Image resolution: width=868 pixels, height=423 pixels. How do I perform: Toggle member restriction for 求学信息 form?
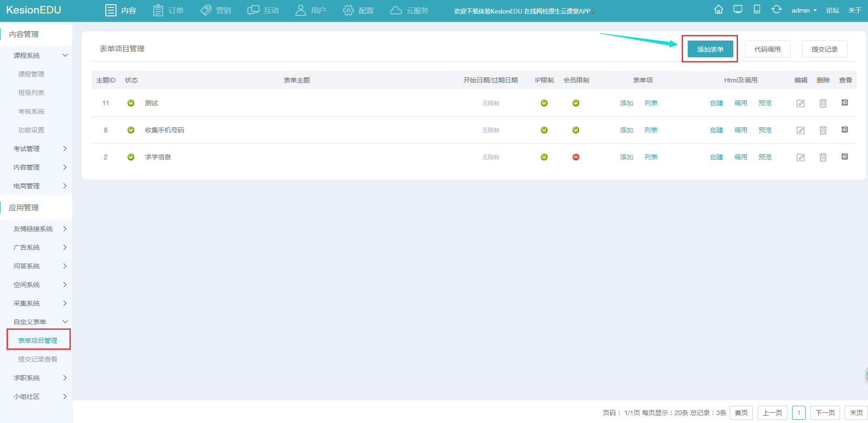(576, 157)
